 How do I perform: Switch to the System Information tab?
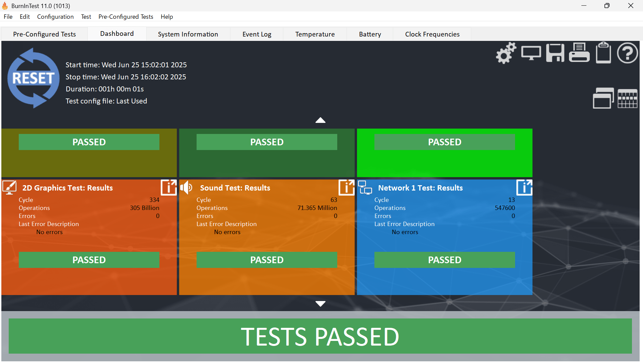(188, 34)
